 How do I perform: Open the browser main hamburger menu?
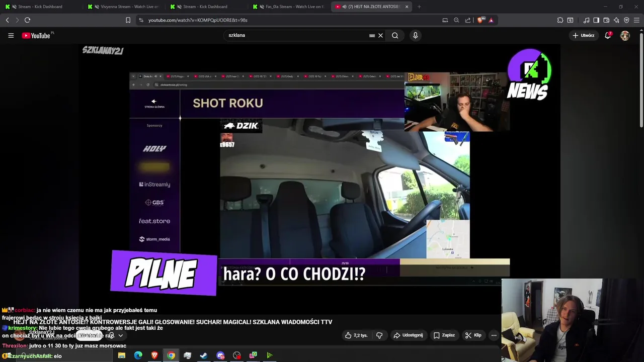pyautogui.click(x=637, y=20)
